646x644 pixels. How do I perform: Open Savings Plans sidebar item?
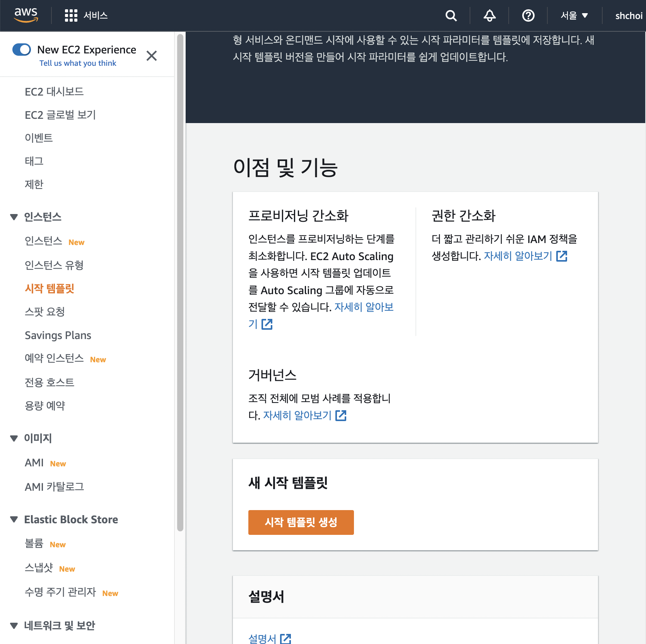coord(58,335)
